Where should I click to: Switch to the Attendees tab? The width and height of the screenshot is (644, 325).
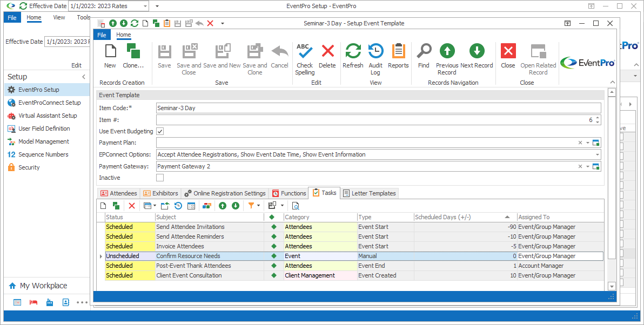point(119,193)
